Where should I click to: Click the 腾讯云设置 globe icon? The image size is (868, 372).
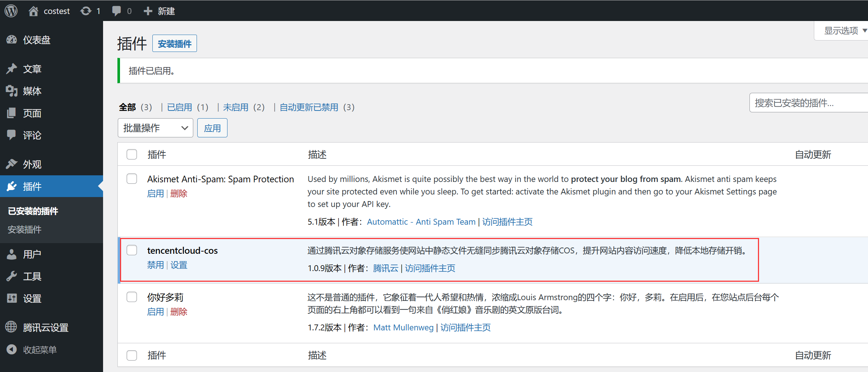pyautogui.click(x=11, y=327)
